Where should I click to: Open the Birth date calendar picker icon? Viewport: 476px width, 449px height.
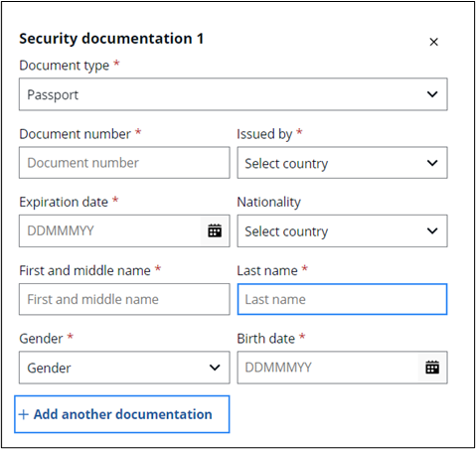click(432, 368)
